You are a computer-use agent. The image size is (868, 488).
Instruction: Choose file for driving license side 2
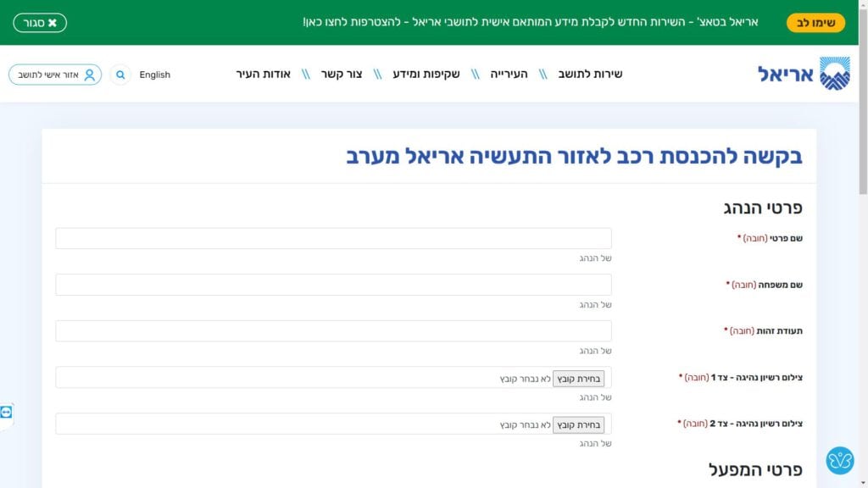point(578,424)
